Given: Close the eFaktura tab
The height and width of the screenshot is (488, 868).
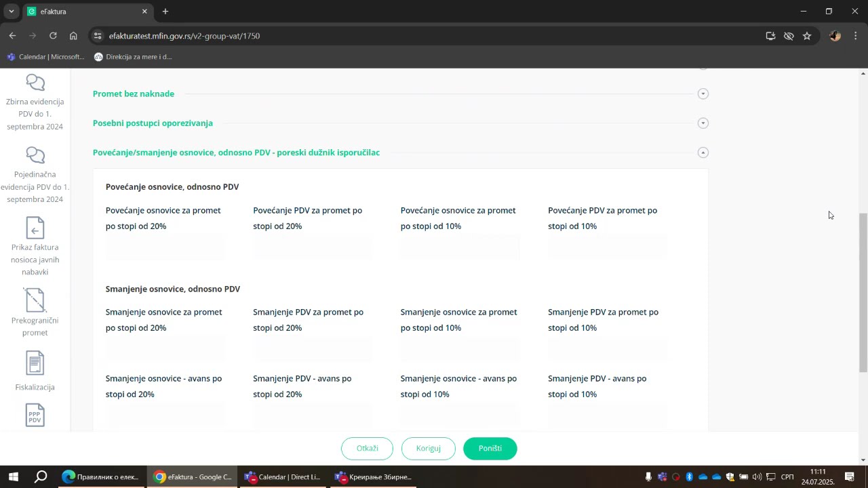Looking at the screenshot, I should point(144,12).
